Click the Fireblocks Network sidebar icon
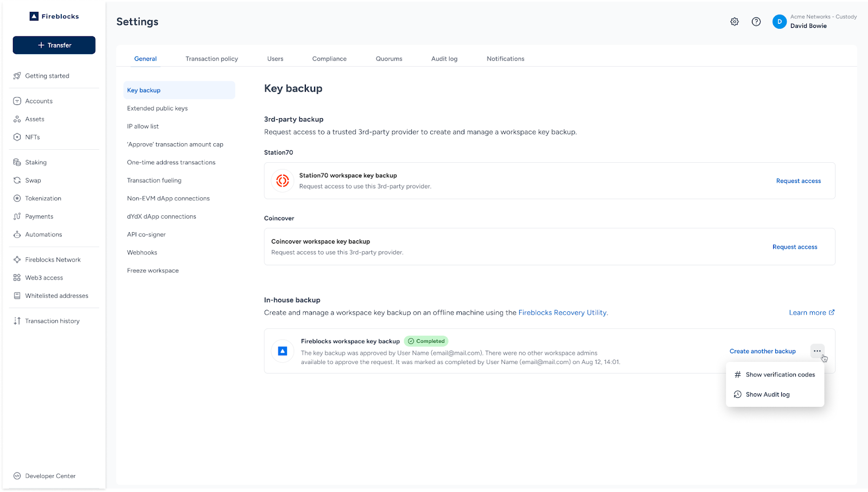 [x=17, y=260]
